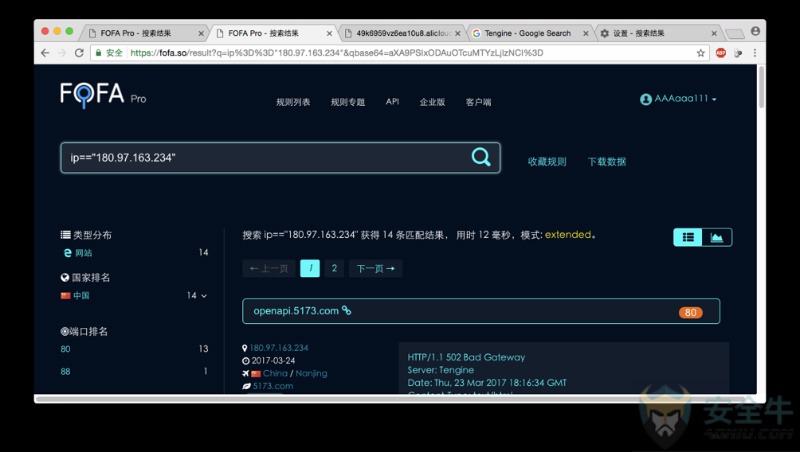Click the browser address bar URL
The width and height of the screenshot is (800, 452).
[x=337, y=53]
